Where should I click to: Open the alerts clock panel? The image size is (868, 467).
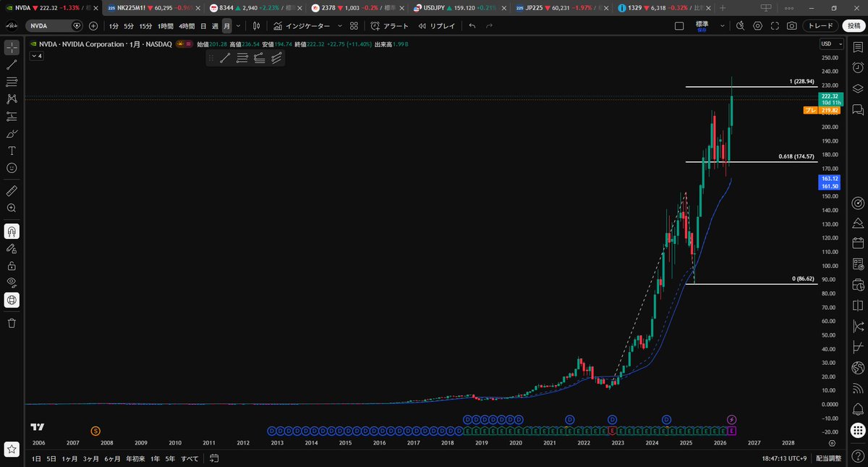tap(858, 67)
